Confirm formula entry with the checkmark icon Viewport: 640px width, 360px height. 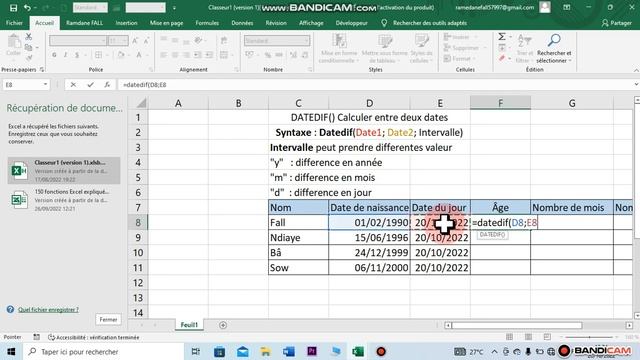pyautogui.click(x=90, y=84)
